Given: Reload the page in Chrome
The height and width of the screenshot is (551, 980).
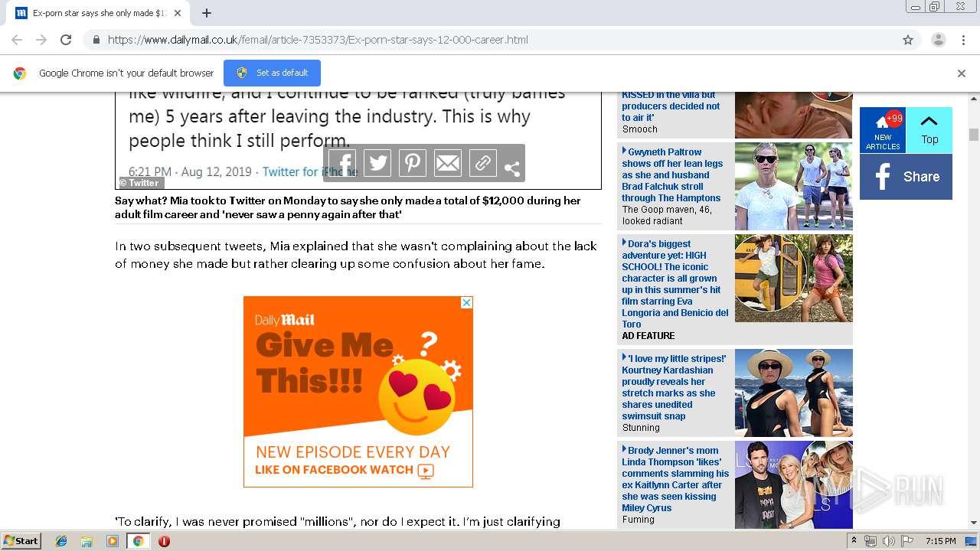Looking at the screenshot, I should coord(66,40).
